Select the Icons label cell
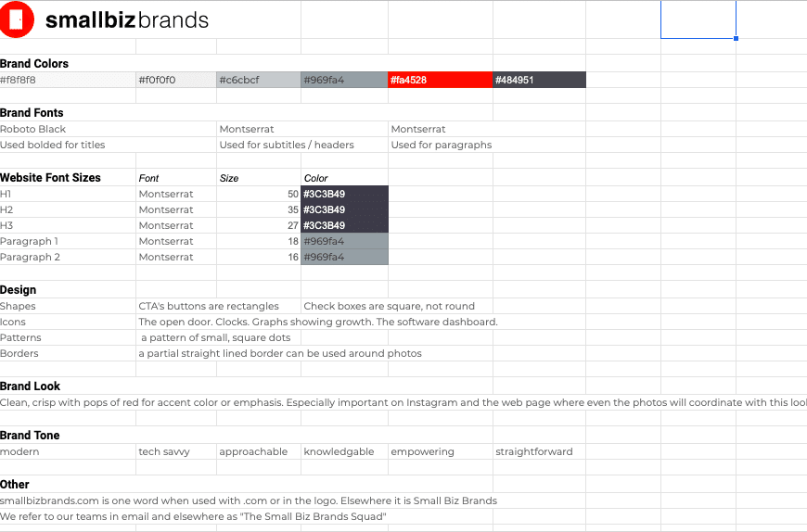 pos(68,322)
